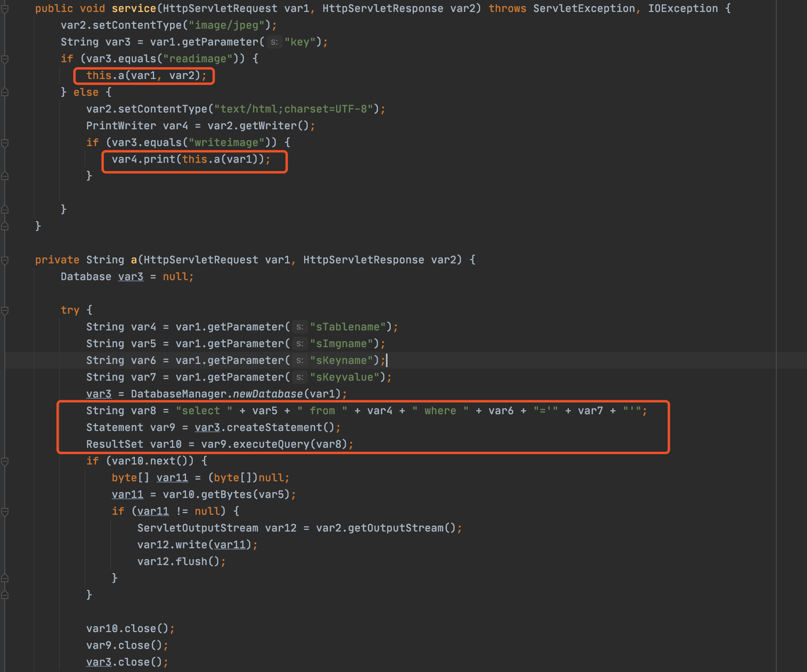The width and height of the screenshot is (807, 672).
Task: Click the underlined var11 variable reference
Action: tap(173, 478)
